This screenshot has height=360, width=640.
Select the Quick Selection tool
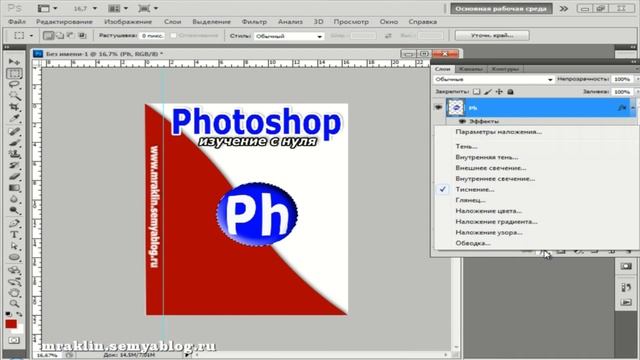coord(14,96)
